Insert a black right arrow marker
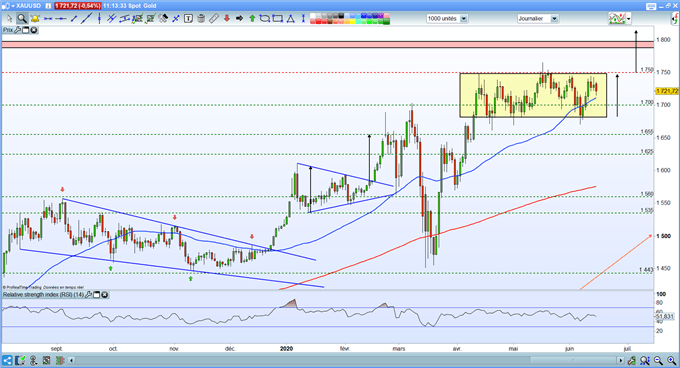The width and height of the screenshot is (680, 368). [x=239, y=19]
